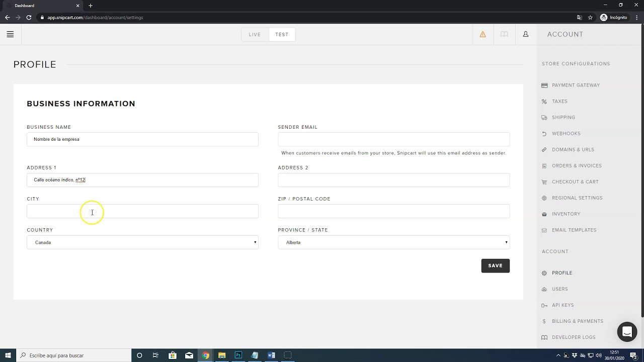Click the browser address bar URL

pyautogui.click(x=95, y=18)
